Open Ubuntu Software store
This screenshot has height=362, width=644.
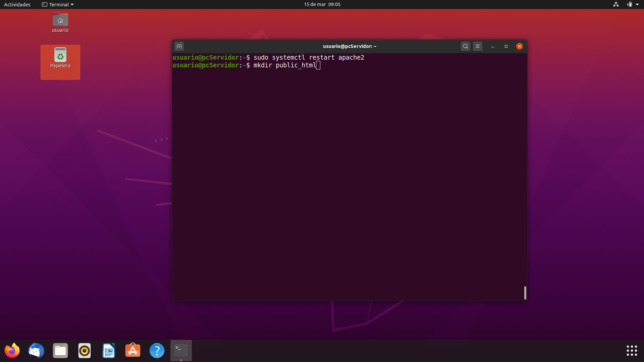point(133,351)
